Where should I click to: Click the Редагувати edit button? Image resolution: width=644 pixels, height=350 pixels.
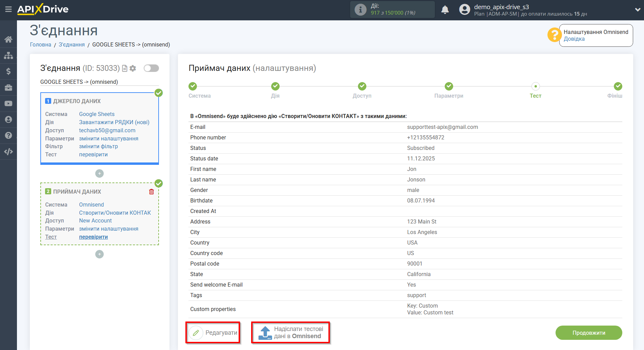(214, 333)
